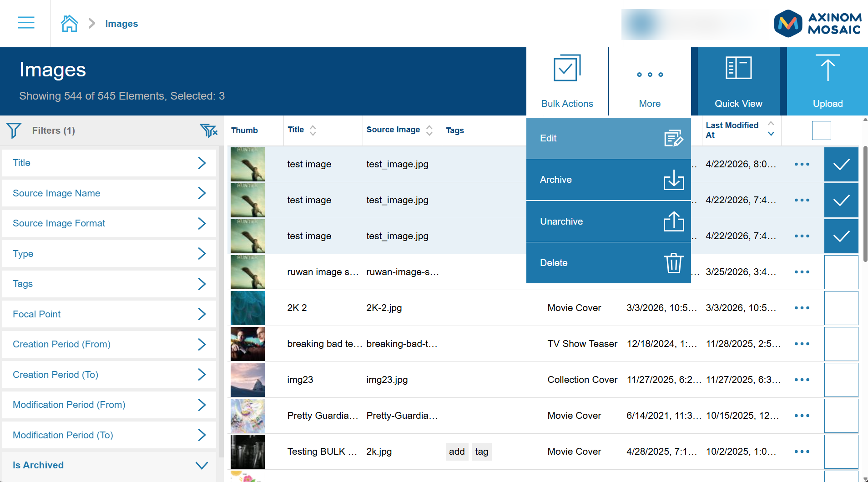Viewport: 868px width, 482px height.
Task: Open 2K 2 image thumbnail
Action: click(x=247, y=308)
